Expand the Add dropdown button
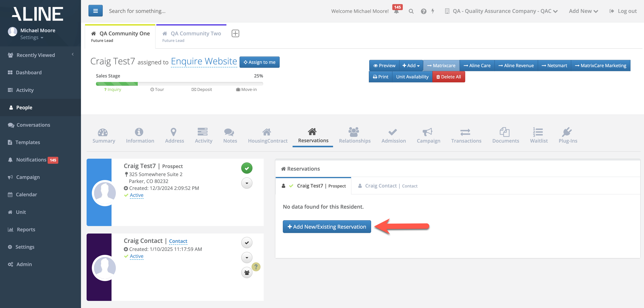 411,66
